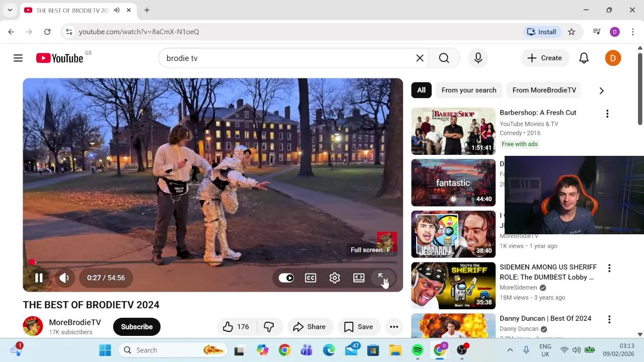Go back with the browser back arrow
Image resolution: width=644 pixels, height=362 pixels.
11,32
